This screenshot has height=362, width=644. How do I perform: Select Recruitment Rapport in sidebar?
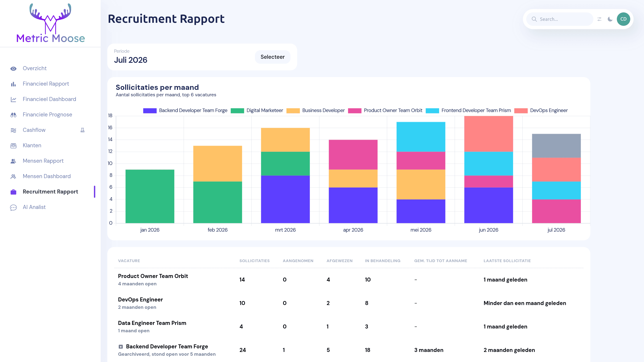click(x=51, y=192)
